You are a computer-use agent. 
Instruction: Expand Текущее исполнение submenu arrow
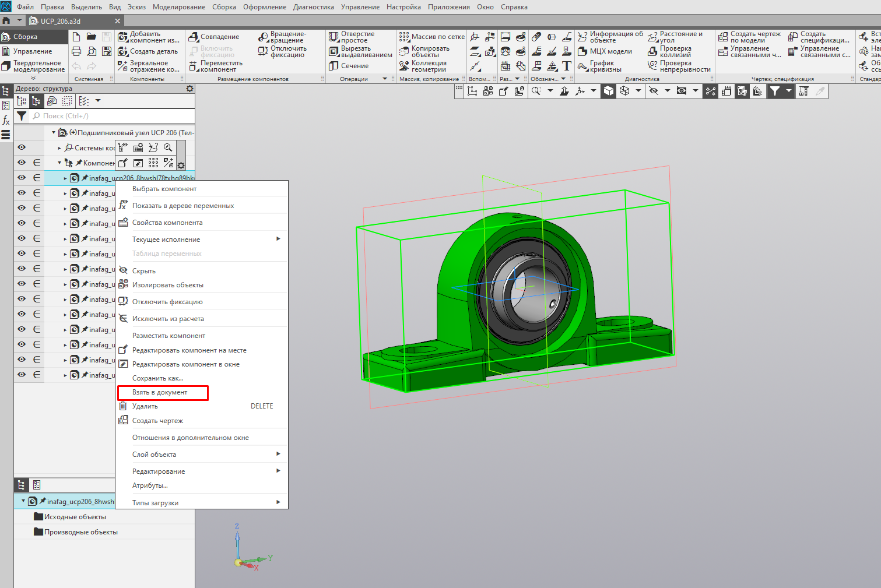point(278,239)
